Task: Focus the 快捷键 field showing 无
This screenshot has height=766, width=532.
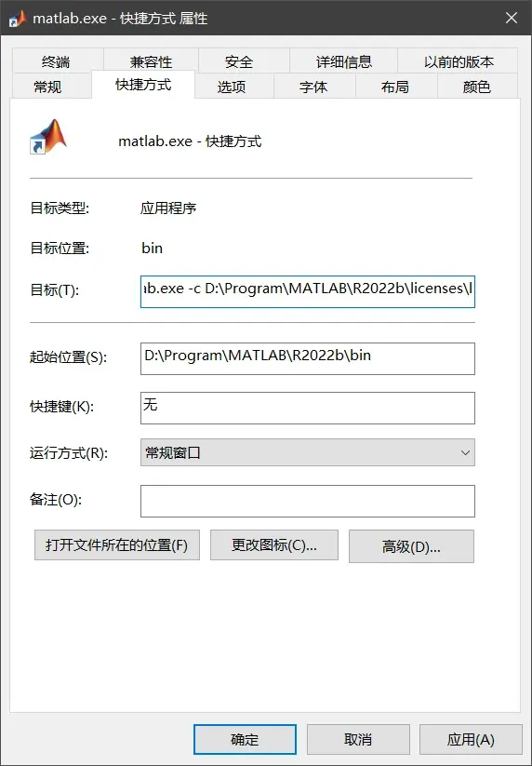Action: 308,408
